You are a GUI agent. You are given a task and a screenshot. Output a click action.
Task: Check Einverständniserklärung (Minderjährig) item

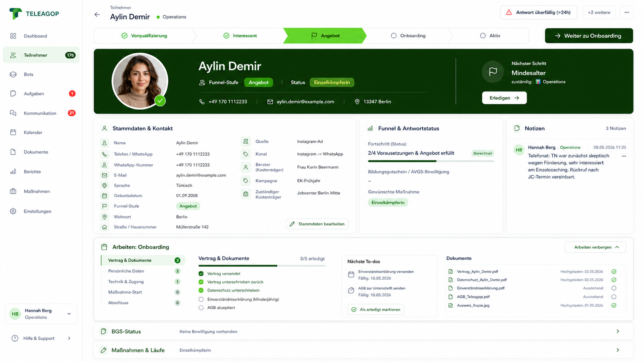pyautogui.click(x=201, y=299)
